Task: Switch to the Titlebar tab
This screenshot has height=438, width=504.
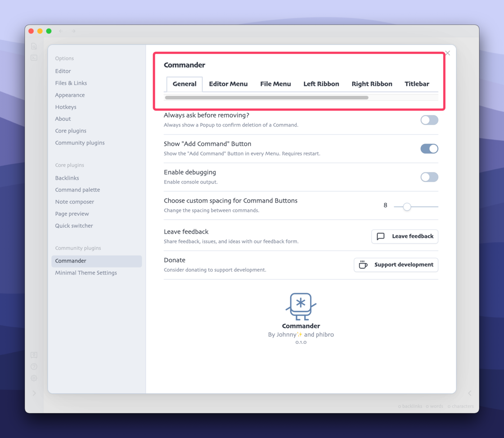Action: [417, 84]
